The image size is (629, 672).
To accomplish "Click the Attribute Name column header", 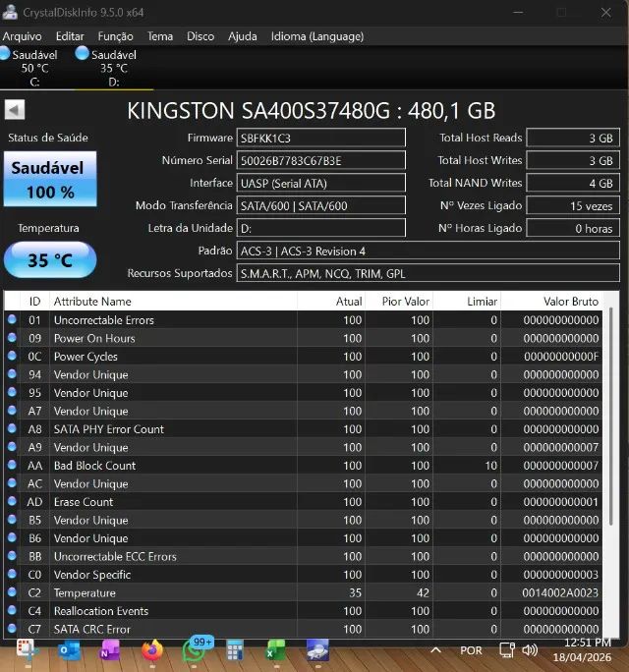I will 173,302.
